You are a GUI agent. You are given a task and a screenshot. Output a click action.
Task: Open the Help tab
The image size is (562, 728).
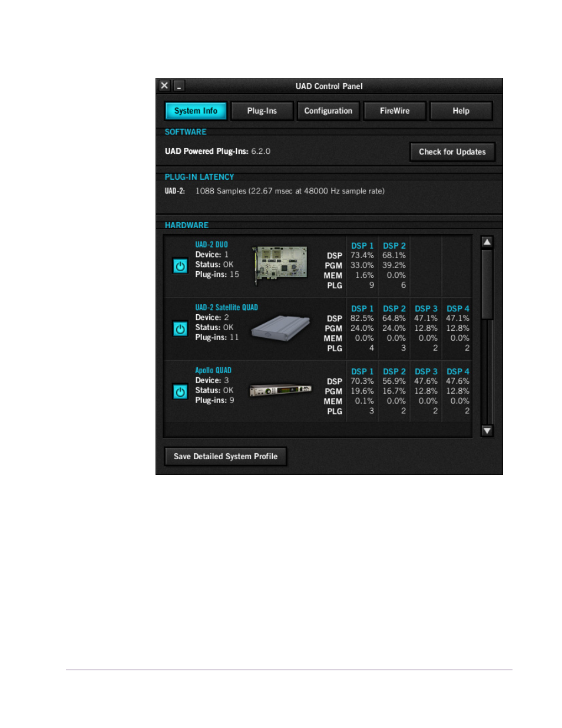click(x=461, y=111)
